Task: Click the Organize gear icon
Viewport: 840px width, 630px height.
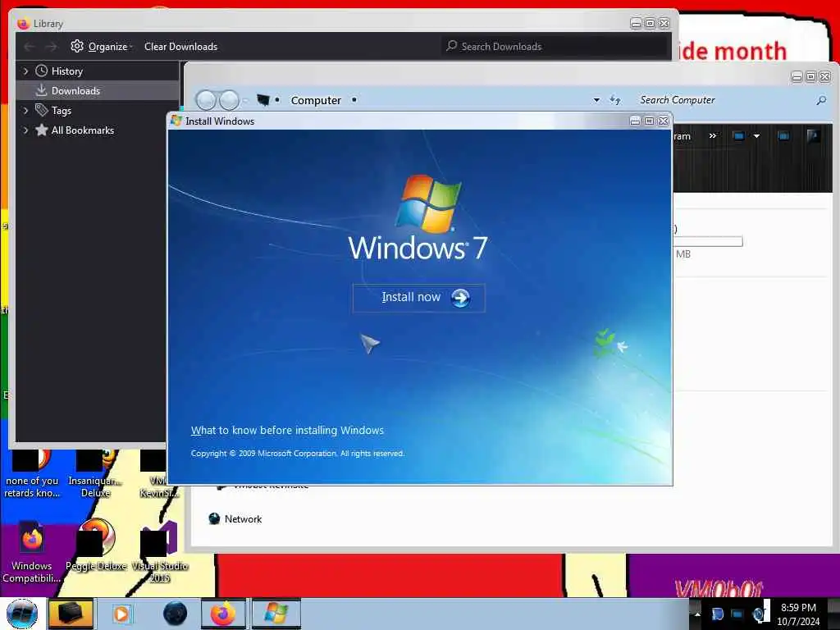Action: click(x=77, y=46)
